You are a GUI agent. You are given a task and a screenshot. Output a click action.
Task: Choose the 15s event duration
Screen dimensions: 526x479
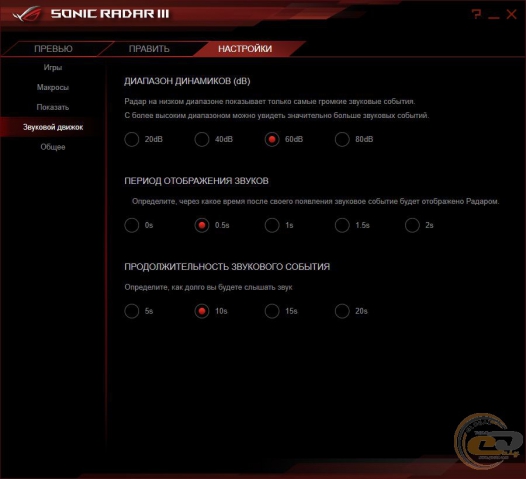[x=272, y=311]
